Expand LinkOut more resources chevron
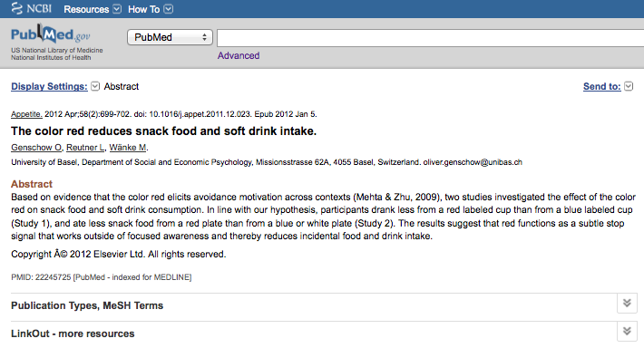The height and width of the screenshot is (348, 644). tap(627, 331)
